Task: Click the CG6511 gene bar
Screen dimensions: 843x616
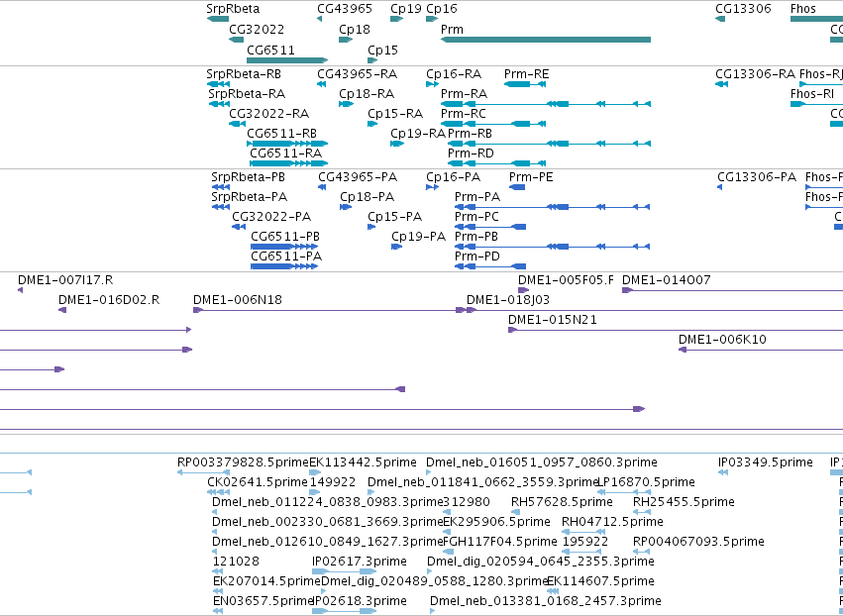Action: coord(287,60)
